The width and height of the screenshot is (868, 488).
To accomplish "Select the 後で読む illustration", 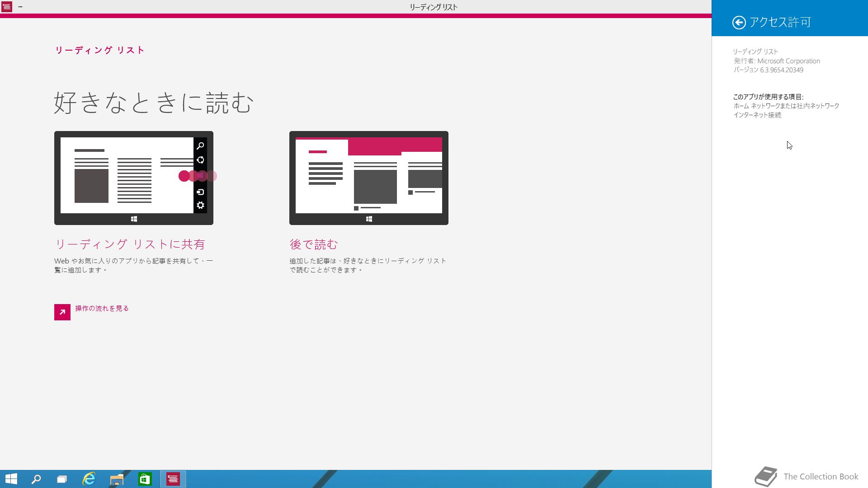I will (369, 178).
